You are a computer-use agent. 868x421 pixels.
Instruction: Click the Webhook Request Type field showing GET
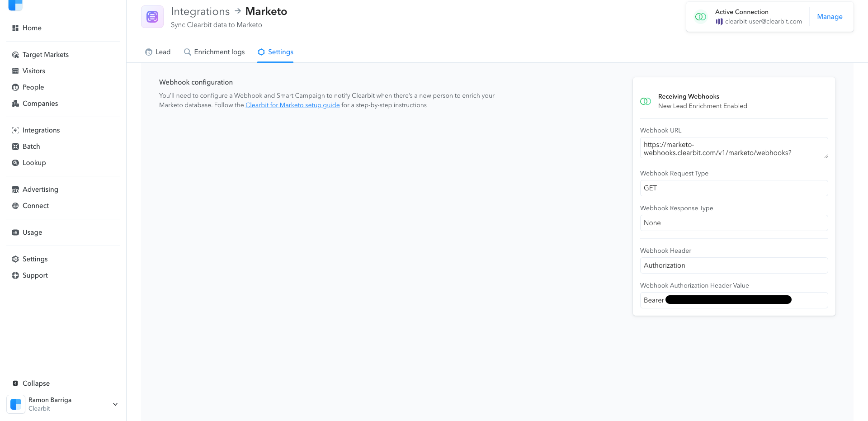click(734, 188)
